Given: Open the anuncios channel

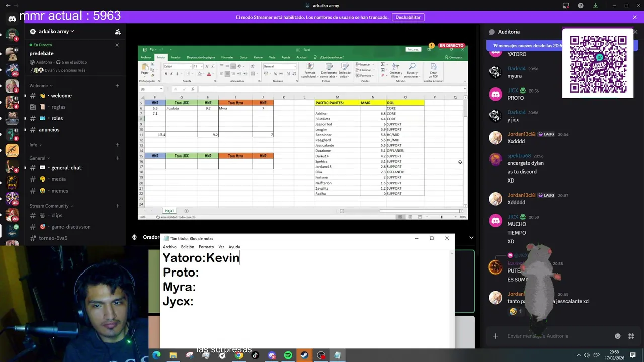Looking at the screenshot, I should pyautogui.click(x=49, y=130).
